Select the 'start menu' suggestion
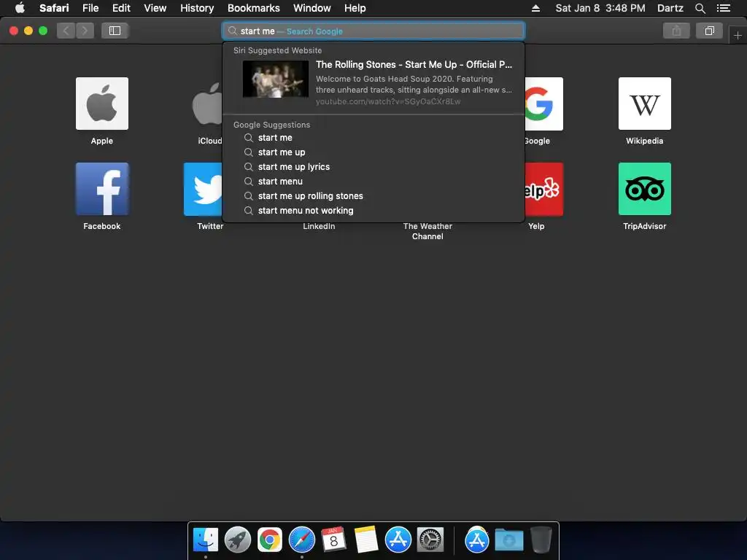747x560 pixels. (x=373, y=182)
